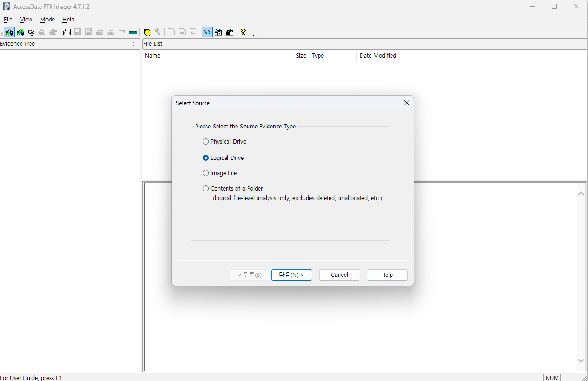Close the File List panel
Image resolution: width=588 pixels, height=381 pixels.
[x=581, y=44]
